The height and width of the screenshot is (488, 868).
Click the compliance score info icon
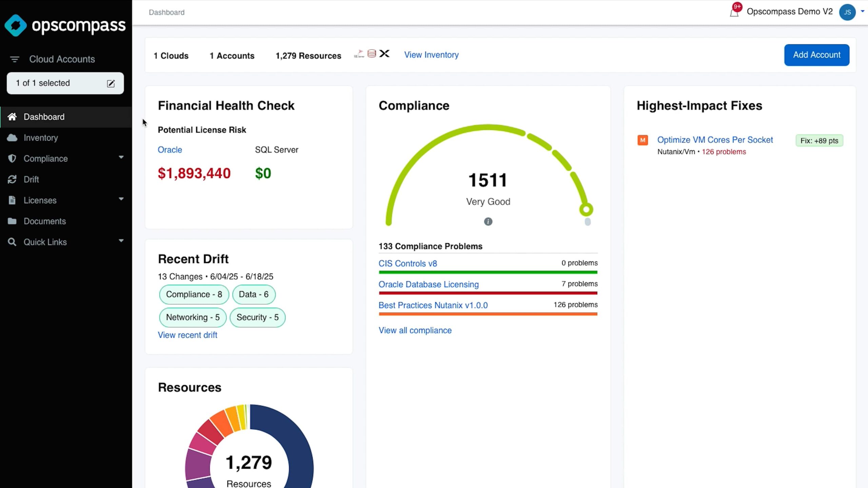488,222
